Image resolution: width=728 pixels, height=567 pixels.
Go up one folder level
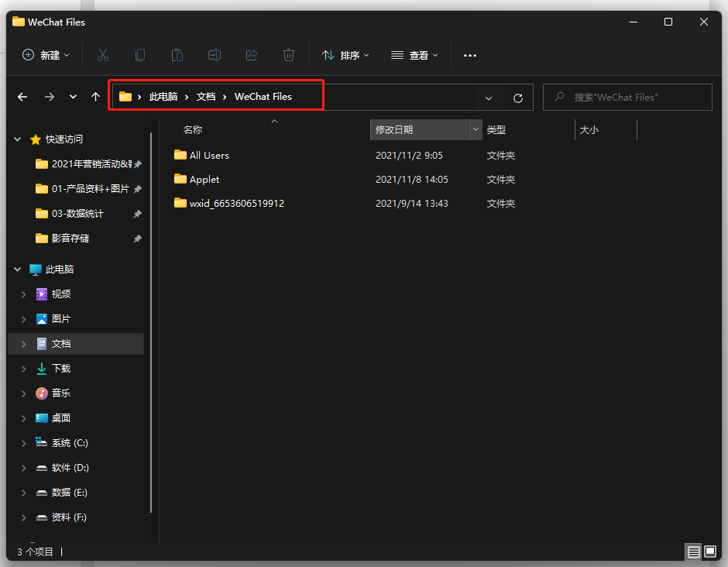pyautogui.click(x=95, y=97)
